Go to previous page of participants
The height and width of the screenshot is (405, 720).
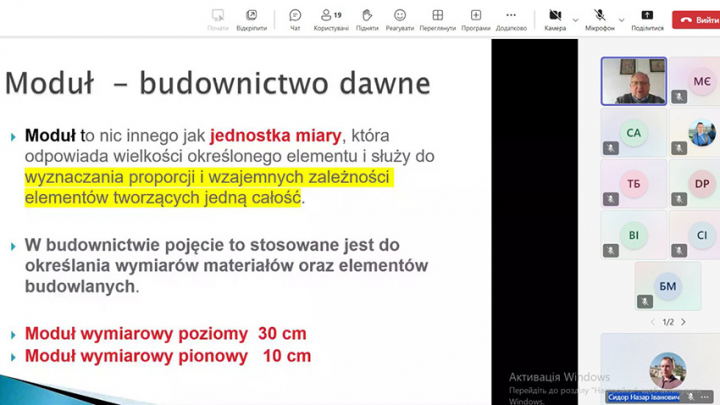pyautogui.click(x=653, y=322)
